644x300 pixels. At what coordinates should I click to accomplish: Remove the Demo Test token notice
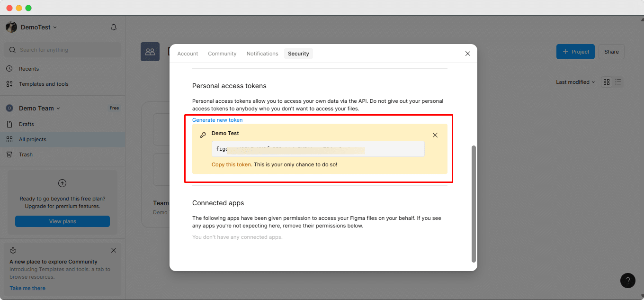[x=435, y=135]
